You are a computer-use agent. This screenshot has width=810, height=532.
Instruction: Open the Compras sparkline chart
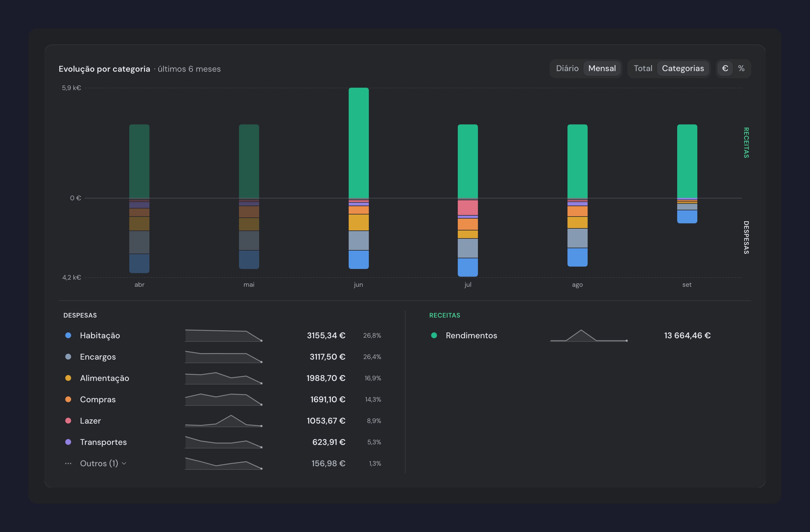[224, 399]
